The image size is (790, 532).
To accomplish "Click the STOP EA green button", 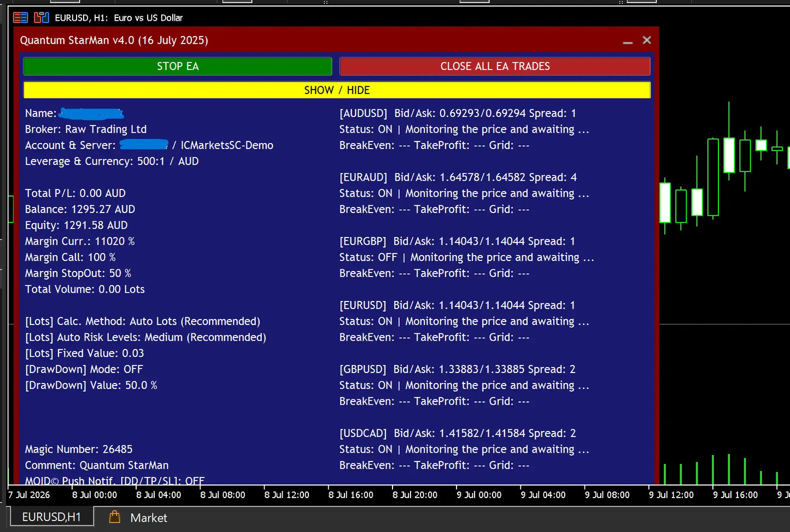I will pyautogui.click(x=178, y=66).
